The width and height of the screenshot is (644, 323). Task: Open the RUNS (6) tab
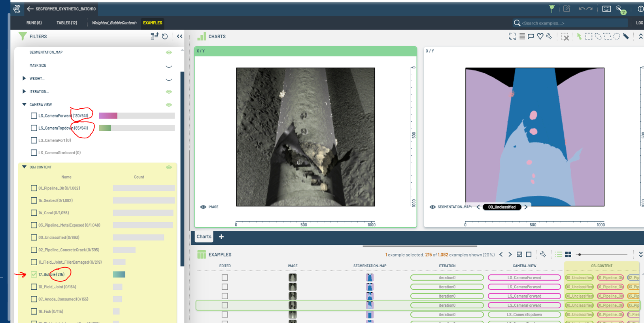coord(34,23)
